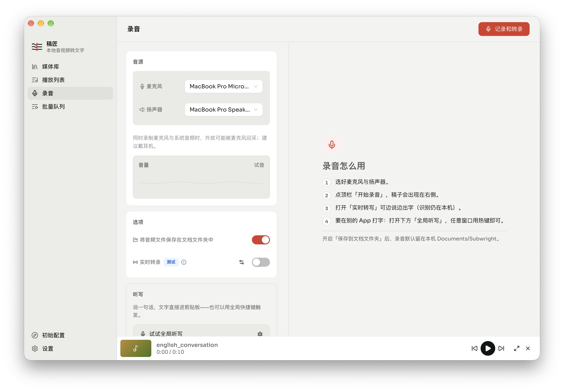Open the 扬声器 speaker dropdown

click(224, 109)
